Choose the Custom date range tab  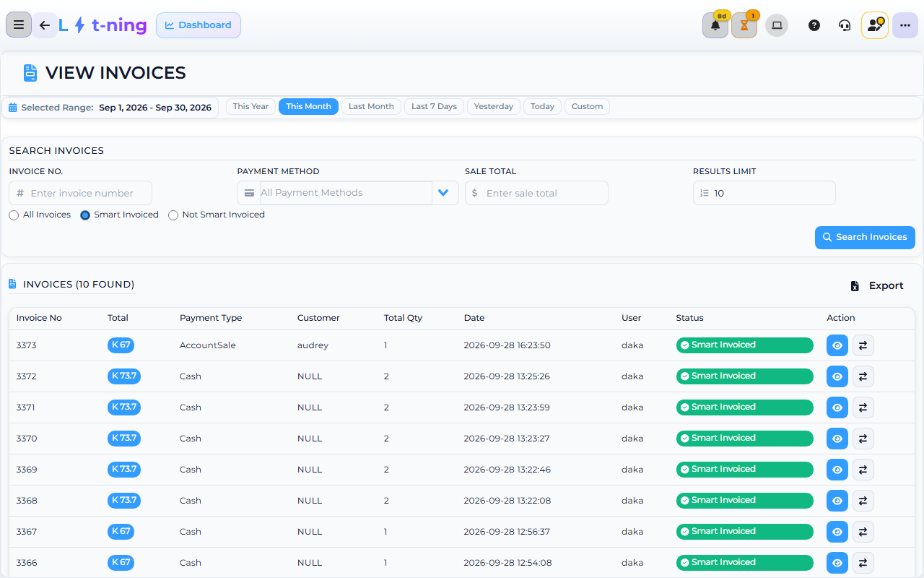coord(587,106)
